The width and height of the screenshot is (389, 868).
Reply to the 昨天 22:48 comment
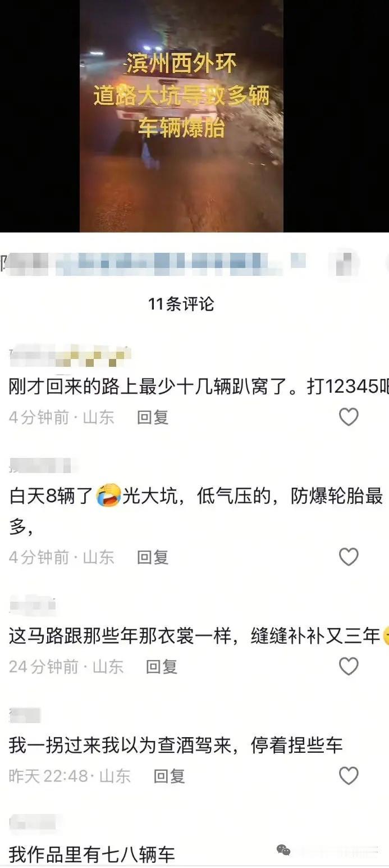(x=170, y=776)
